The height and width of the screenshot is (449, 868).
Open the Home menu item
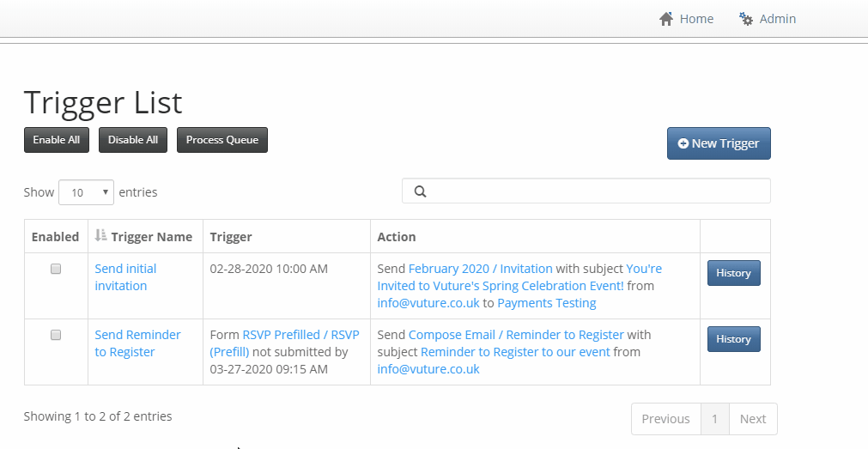click(687, 19)
